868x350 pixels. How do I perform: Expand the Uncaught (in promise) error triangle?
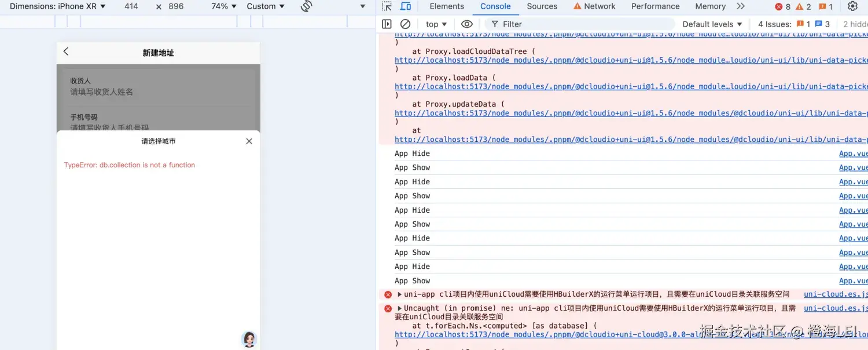tap(399, 308)
